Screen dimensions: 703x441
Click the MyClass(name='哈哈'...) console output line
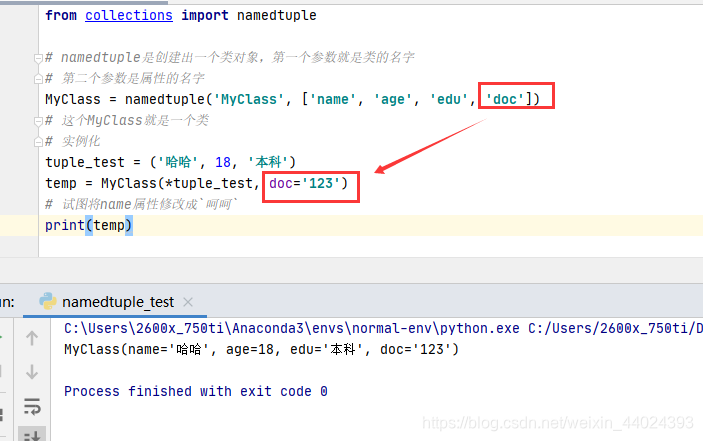(x=261, y=349)
